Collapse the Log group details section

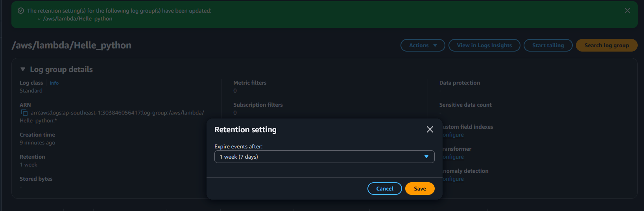coord(23,69)
